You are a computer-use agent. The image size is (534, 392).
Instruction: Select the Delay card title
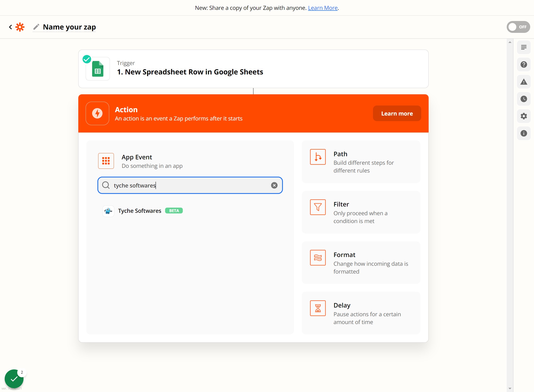(342, 305)
